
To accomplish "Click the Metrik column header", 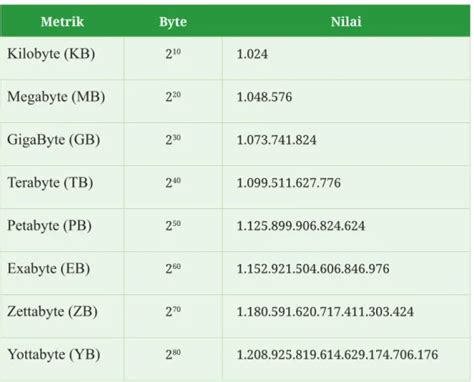I will [62, 22].
